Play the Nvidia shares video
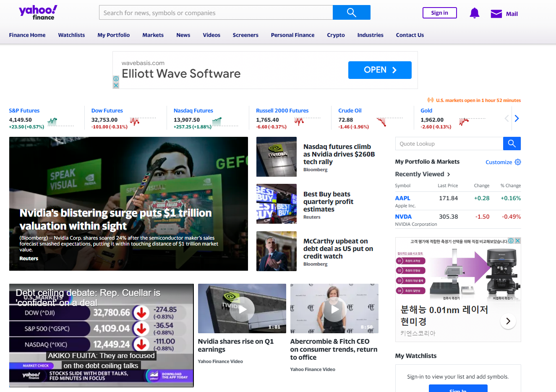Image resolution: width=556 pixels, height=392 pixels. (x=242, y=309)
